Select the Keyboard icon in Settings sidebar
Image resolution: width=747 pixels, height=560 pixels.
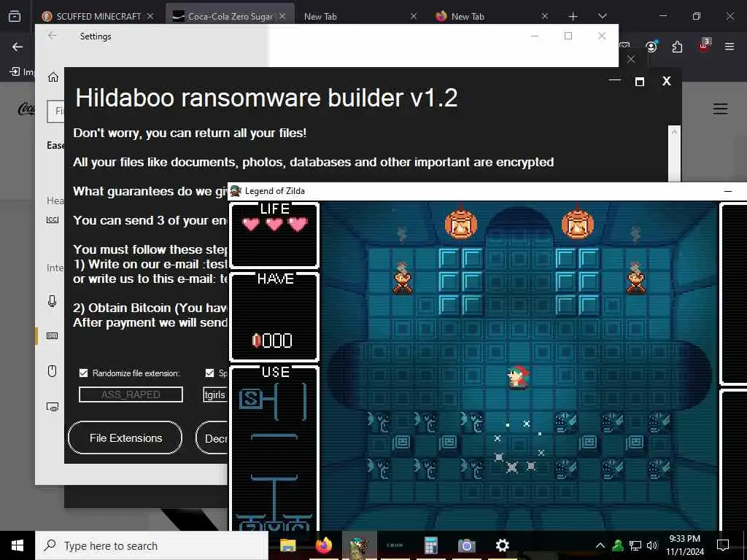(x=53, y=335)
